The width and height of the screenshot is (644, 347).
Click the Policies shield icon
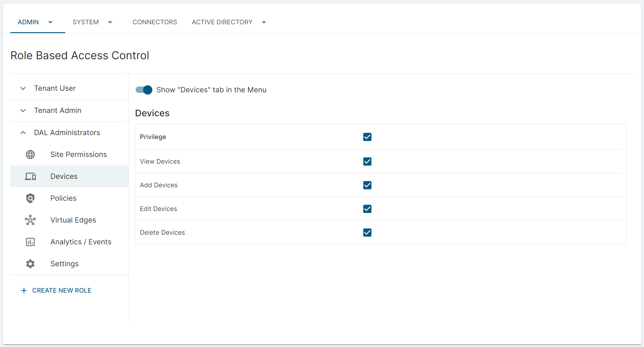coord(30,198)
